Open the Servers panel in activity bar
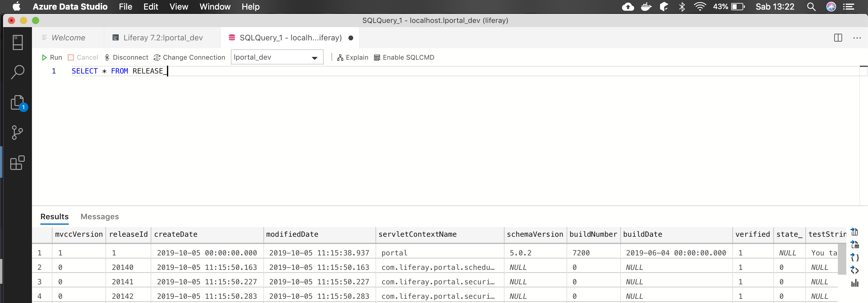Screen dimensions: 868x303 coord(17,42)
